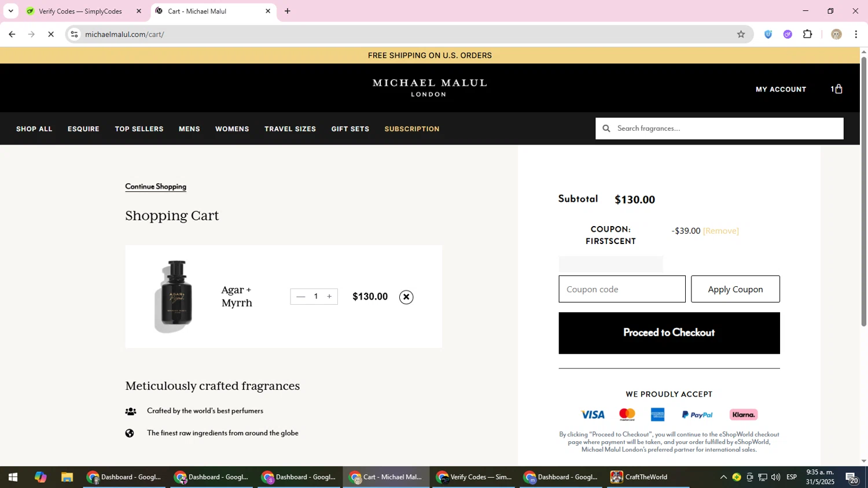
Task: Open the Agar + Myrrh product name
Action: 237,296
